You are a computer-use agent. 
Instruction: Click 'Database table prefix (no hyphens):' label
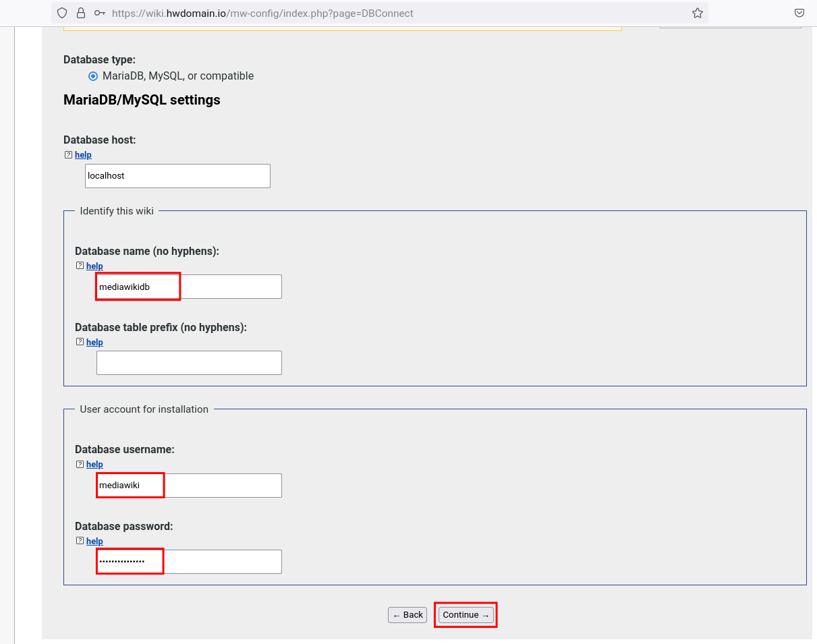tap(161, 327)
